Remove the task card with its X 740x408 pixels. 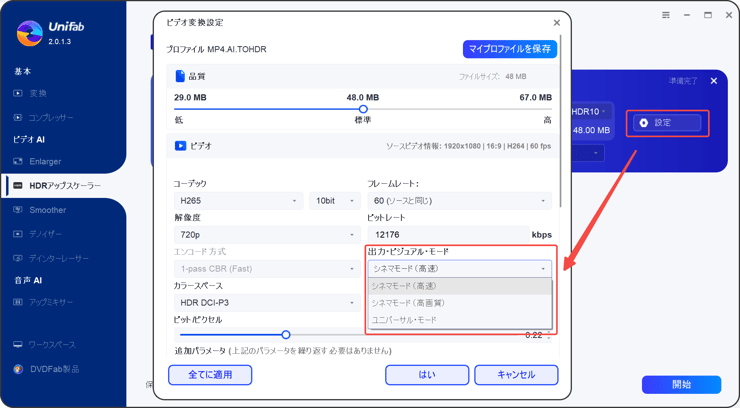coord(714,81)
